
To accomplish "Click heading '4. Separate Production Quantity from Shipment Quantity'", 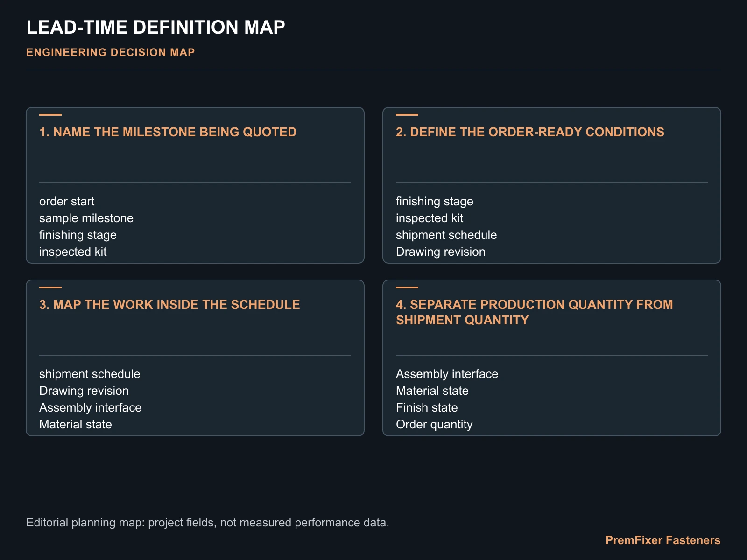I will [535, 312].
